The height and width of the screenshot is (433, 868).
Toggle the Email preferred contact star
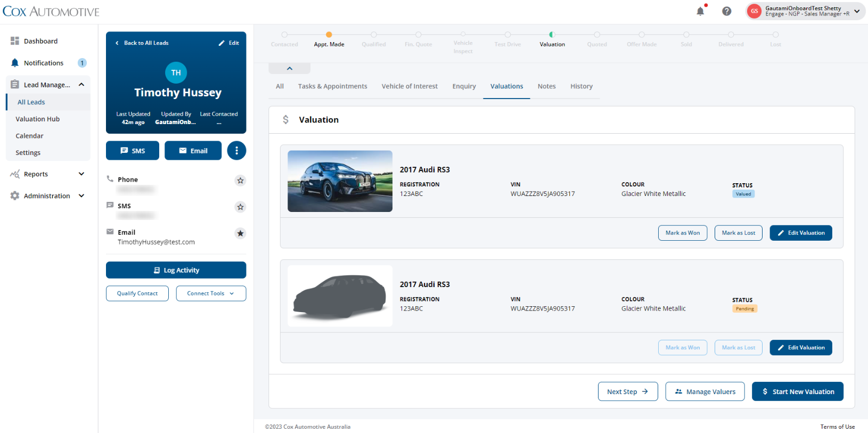point(240,233)
